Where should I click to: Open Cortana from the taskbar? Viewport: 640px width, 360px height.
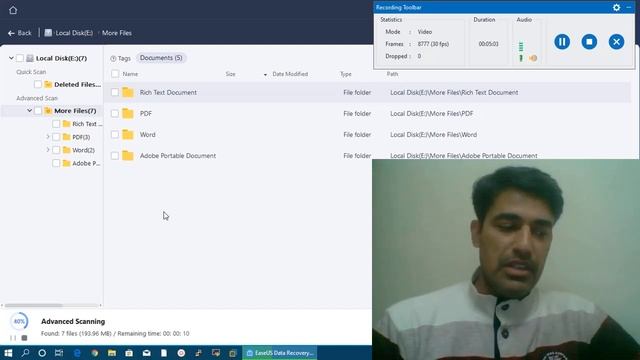tap(42, 353)
